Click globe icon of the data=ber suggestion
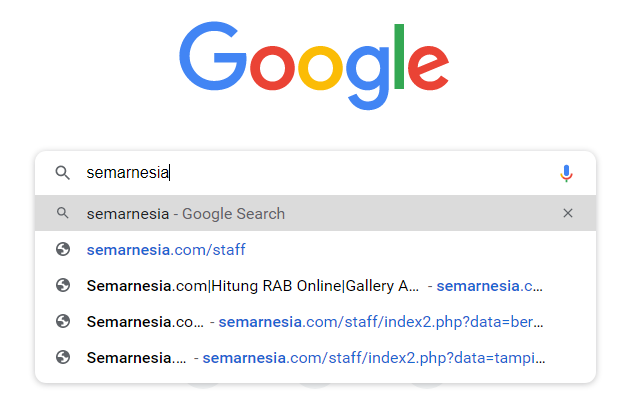This screenshot has height=401, width=617. pos(63,321)
